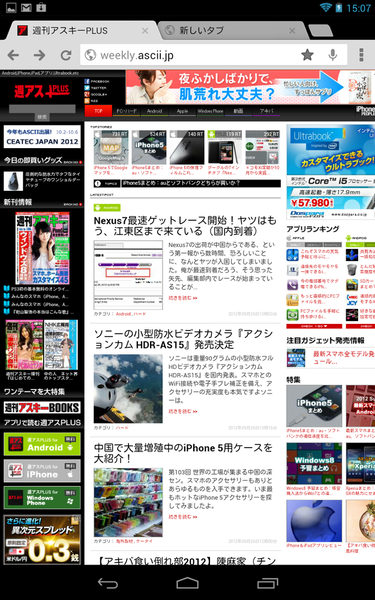Open the Nexus7 tracking screenshot thumbnail
Viewport: 375px width, 600px height.
coord(128,275)
